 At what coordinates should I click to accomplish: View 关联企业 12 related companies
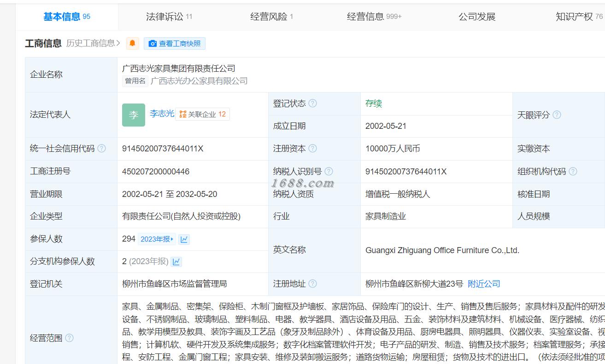tap(203, 114)
